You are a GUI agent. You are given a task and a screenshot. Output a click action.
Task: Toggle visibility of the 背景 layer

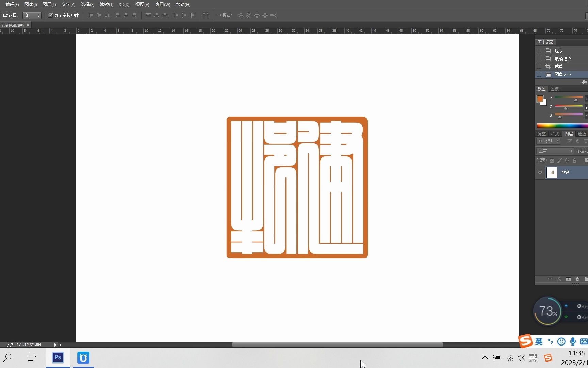[x=540, y=172]
